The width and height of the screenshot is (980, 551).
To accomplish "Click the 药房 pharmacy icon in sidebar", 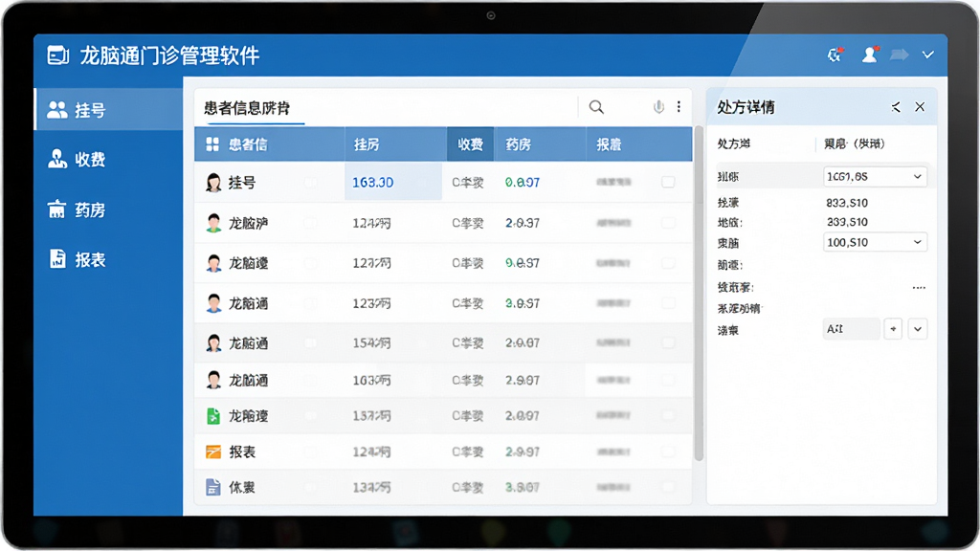I will [x=56, y=209].
